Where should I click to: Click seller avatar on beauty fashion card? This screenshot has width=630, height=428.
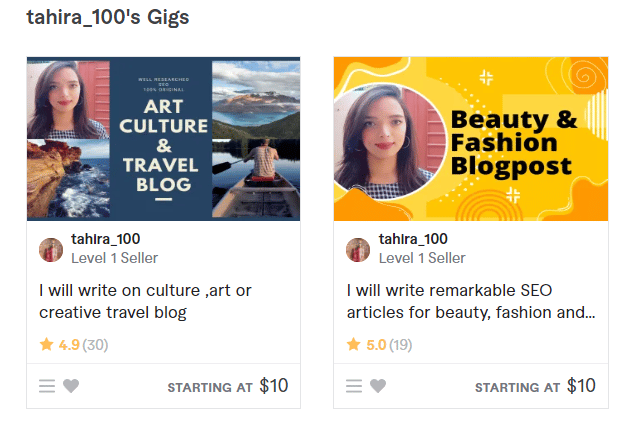(358, 249)
